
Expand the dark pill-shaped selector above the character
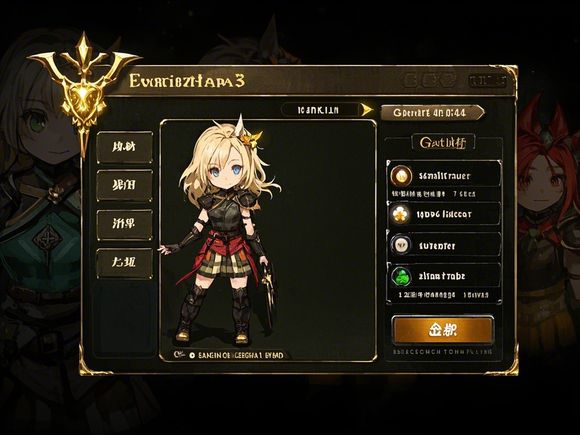[x=320, y=110]
